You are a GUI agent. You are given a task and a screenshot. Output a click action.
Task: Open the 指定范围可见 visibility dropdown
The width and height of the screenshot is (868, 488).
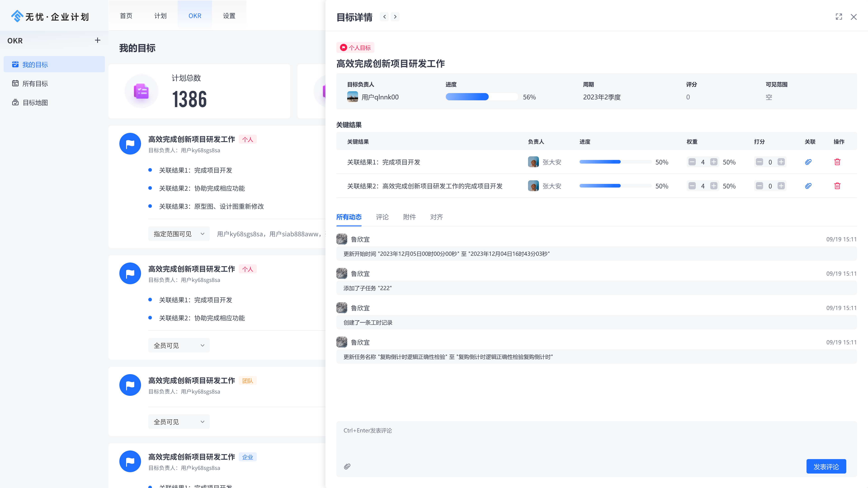(179, 234)
